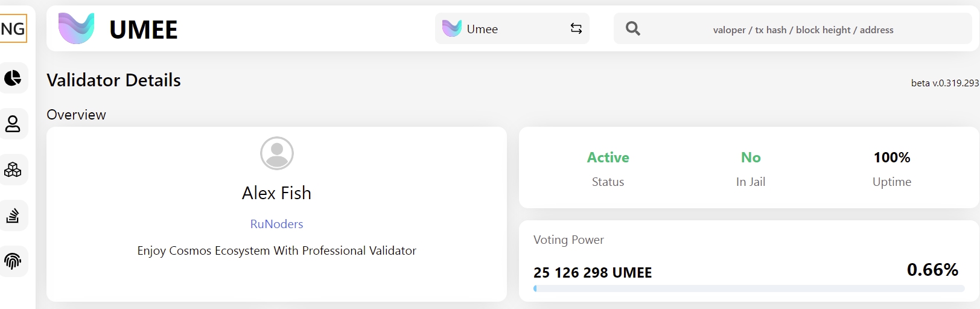Open the stacked layers sidebar icon
Viewport: 980px width, 309px height.
click(x=13, y=215)
